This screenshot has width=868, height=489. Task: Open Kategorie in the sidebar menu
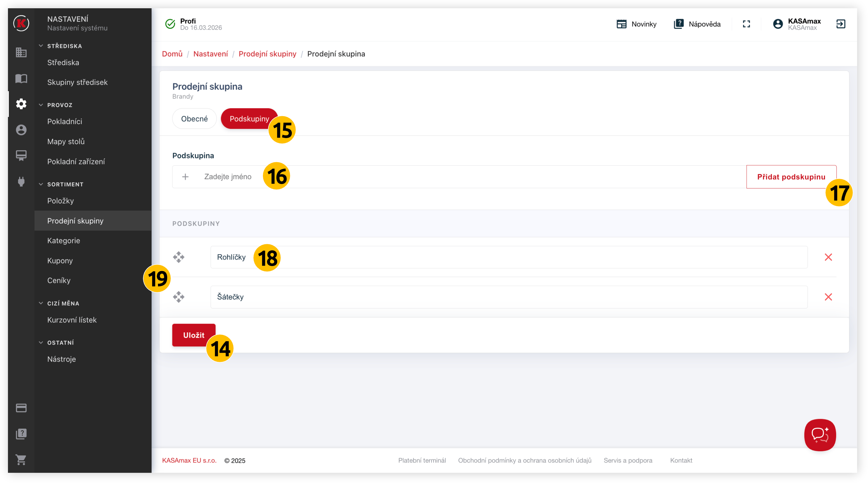click(x=64, y=240)
